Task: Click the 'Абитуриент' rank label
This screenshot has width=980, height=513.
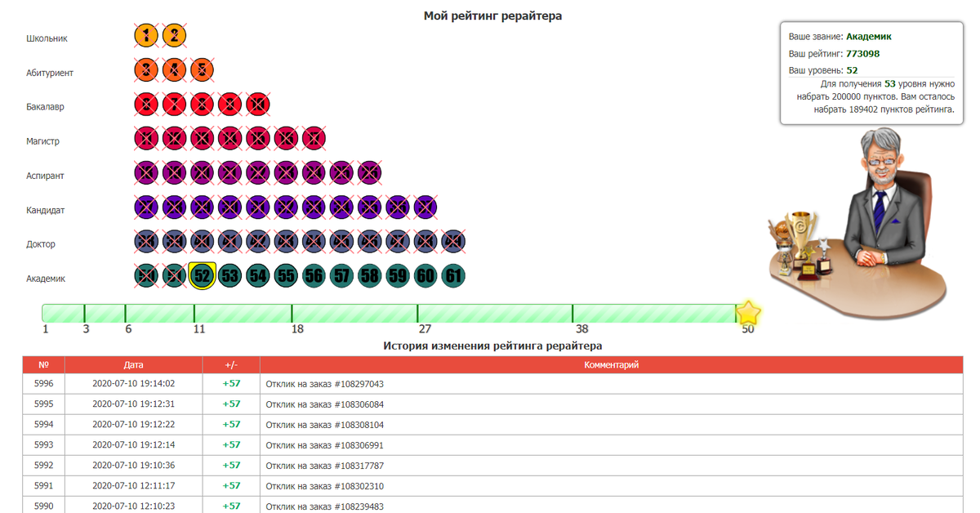Action: coord(50,73)
